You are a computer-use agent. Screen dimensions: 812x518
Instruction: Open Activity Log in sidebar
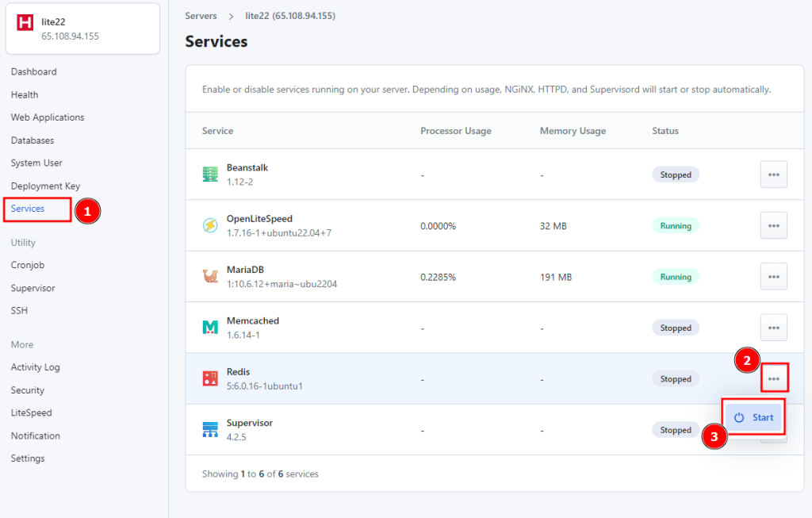pos(35,367)
